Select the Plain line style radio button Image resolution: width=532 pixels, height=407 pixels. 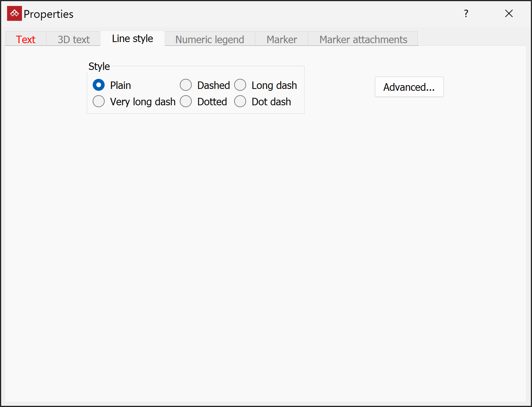[99, 85]
